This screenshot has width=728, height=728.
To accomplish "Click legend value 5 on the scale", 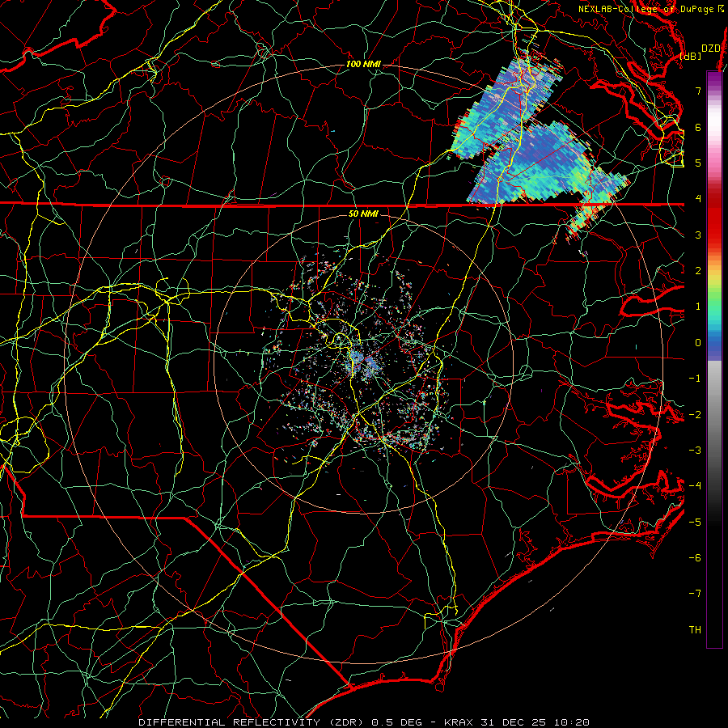I will coord(698,163).
